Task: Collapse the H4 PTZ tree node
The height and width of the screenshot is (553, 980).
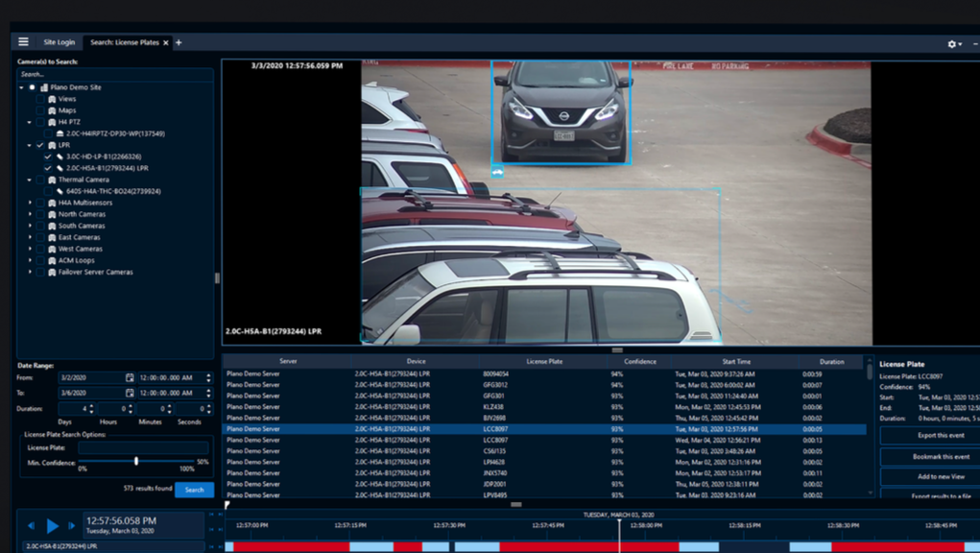Action: coord(30,122)
